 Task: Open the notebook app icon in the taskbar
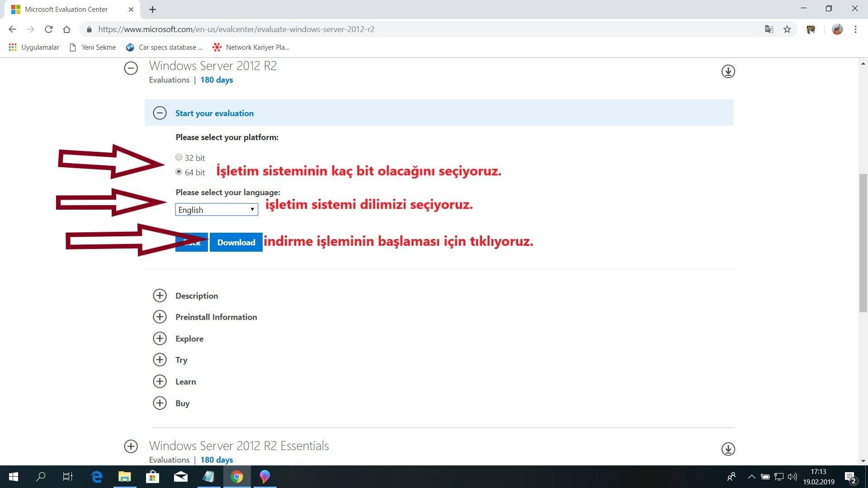click(208, 477)
